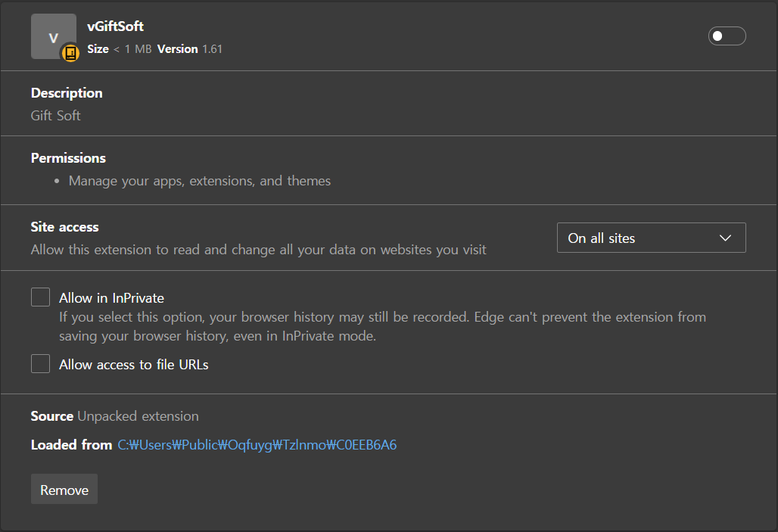
Task: Click the site access dropdown chevron
Action: coord(725,237)
